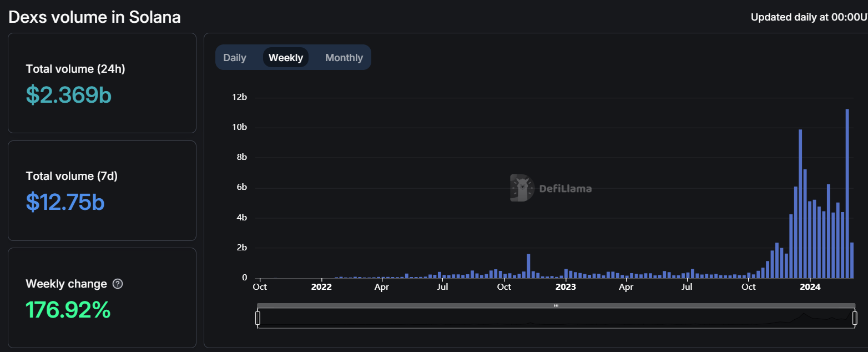Image resolution: width=868 pixels, height=352 pixels.
Task: Click the 176.92% weekly change value
Action: point(68,310)
